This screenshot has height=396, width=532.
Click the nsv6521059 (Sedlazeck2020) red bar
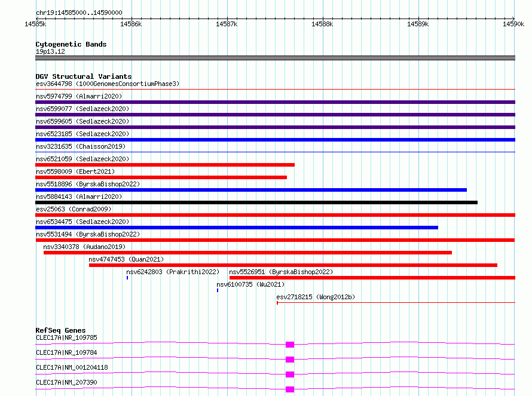coord(165,165)
